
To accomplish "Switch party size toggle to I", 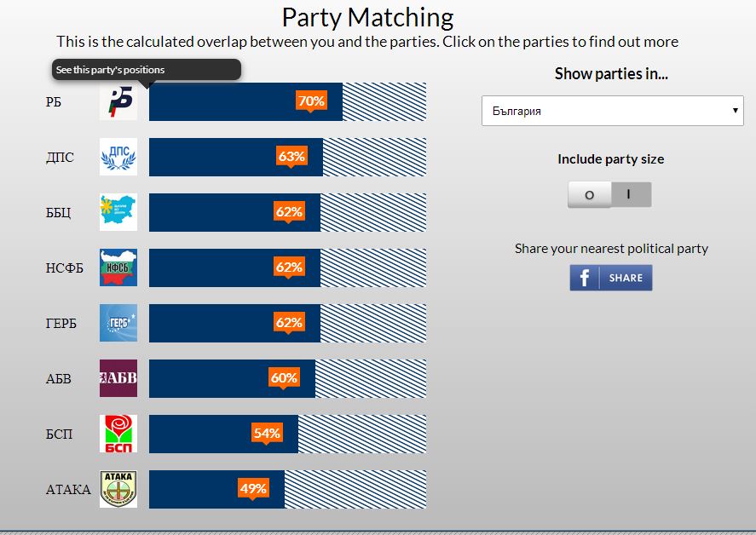I will (631, 195).
